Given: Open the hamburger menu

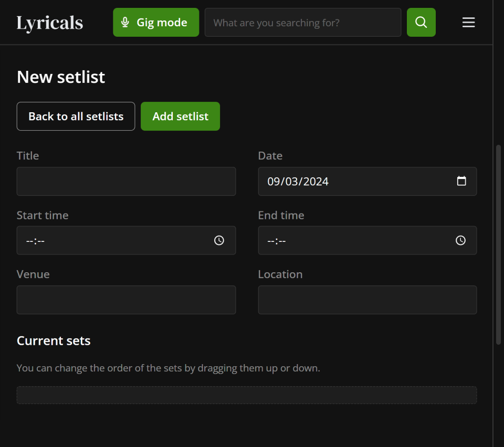Looking at the screenshot, I should pos(468,23).
